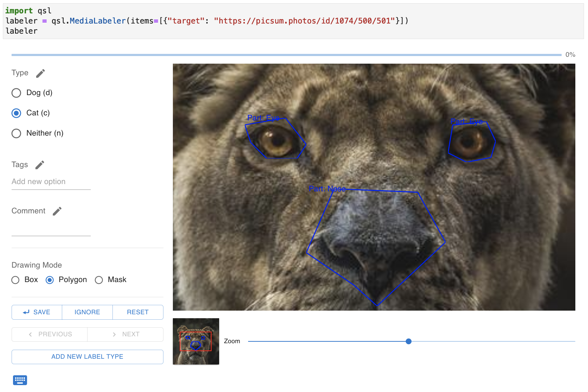Save the current labels
This screenshot has width=588, height=392.
(x=37, y=312)
